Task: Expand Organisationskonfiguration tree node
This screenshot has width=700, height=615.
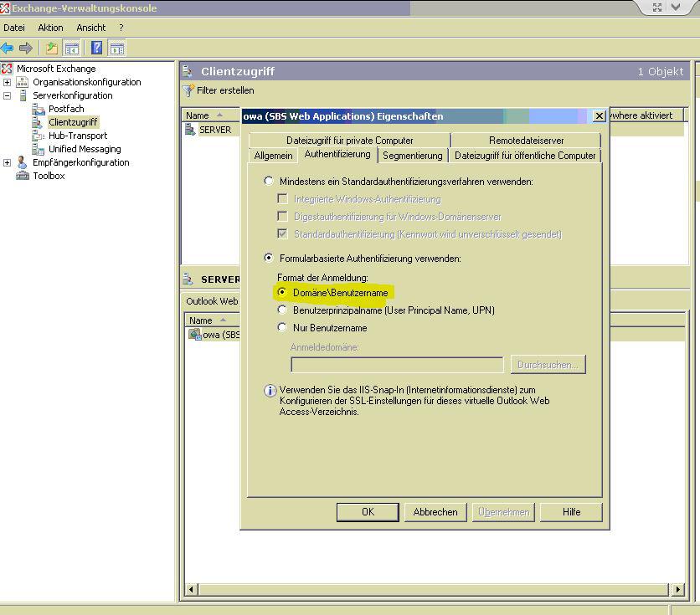Action: click(8, 82)
